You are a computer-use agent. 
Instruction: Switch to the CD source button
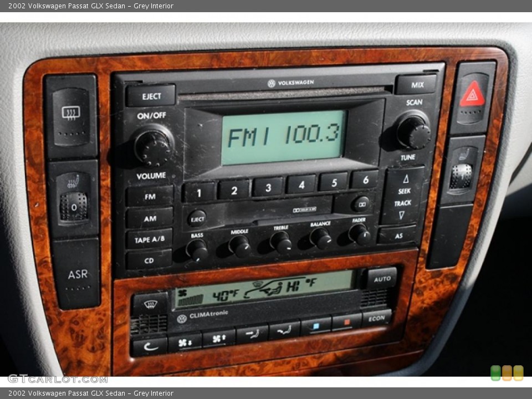pyautogui.click(x=149, y=260)
